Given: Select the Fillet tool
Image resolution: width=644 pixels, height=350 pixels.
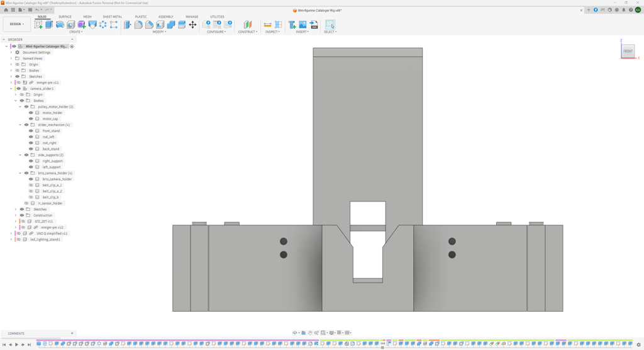Looking at the screenshot, I should (138, 25).
